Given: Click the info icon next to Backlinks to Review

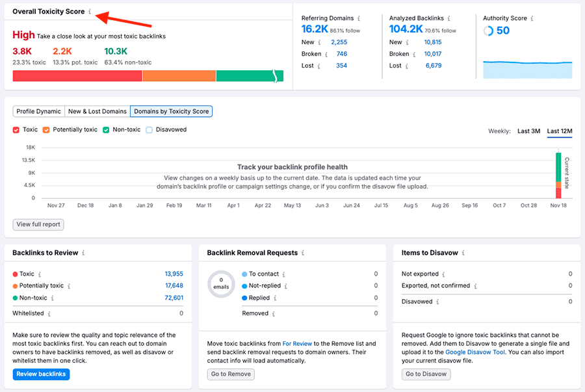Looking at the screenshot, I should [x=83, y=253].
